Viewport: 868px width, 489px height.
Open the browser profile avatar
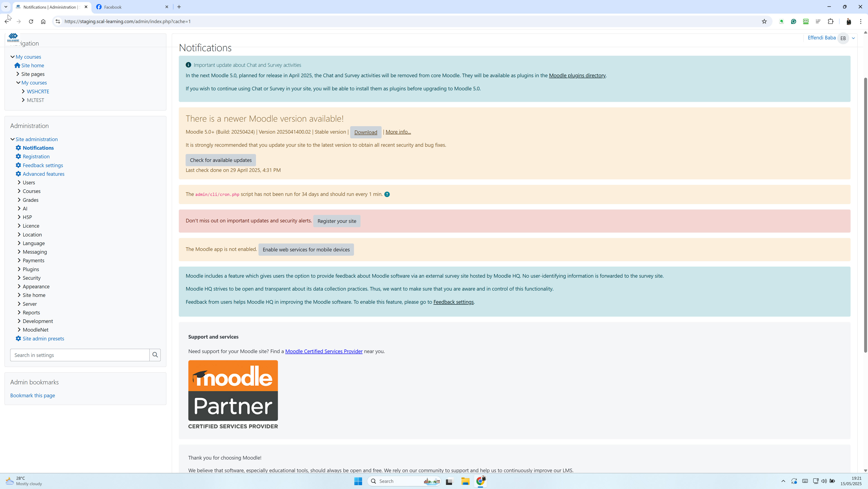pyautogui.click(x=849, y=21)
